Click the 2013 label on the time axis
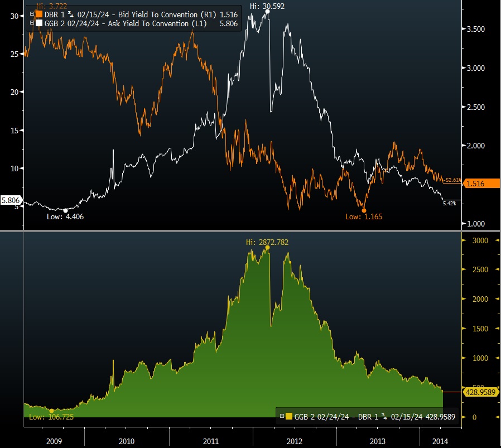The width and height of the screenshot is (501, 448). [x=378, y=441]
